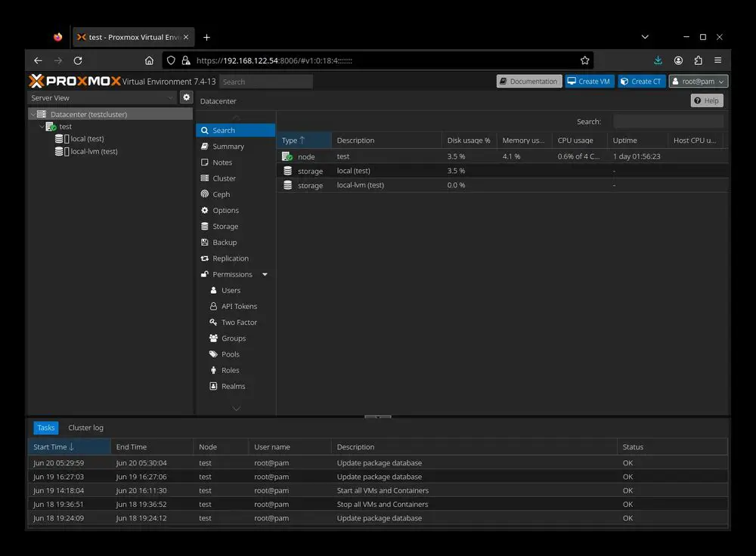
Task: Open the root@pam user menu
Action: pyautogui.click(x=698, y=82)
